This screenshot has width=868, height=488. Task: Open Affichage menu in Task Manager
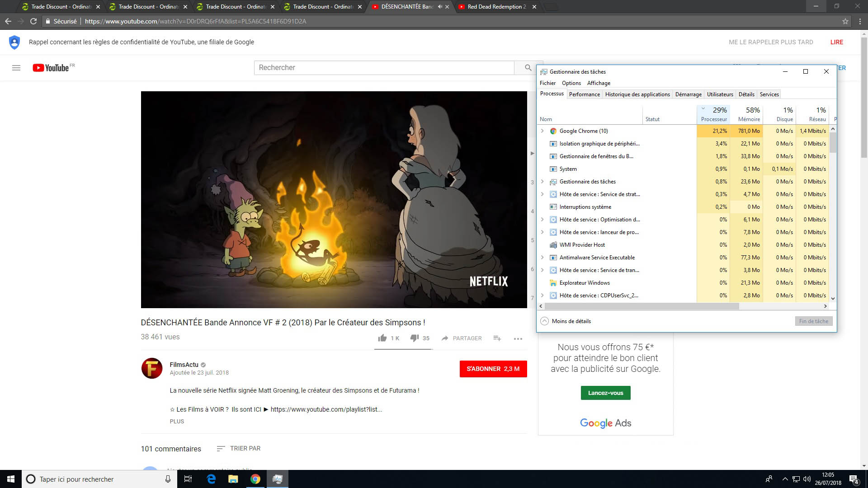pyautogui.click(x=599, y=83)
